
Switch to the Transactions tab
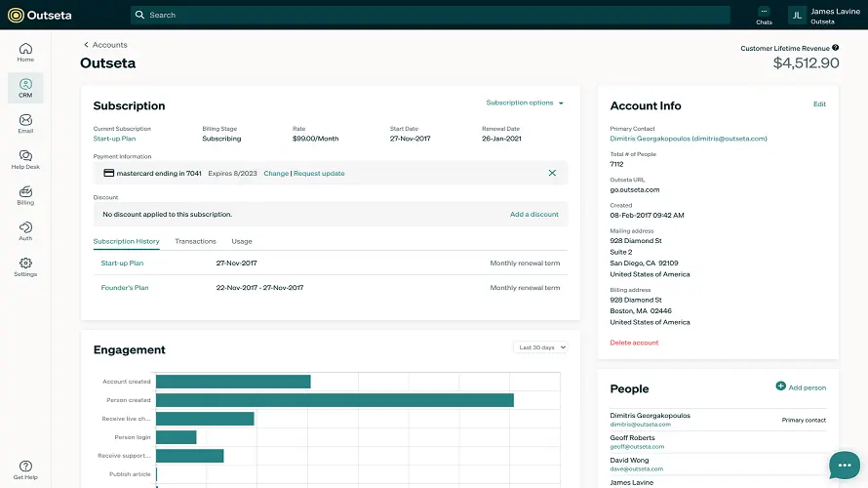[195, 241]
